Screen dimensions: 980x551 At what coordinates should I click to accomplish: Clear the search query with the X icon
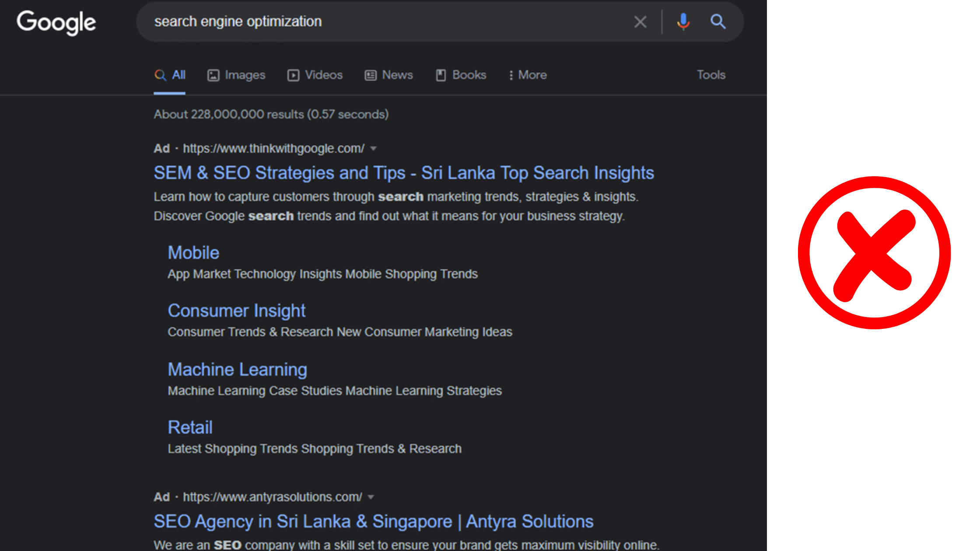(640, 21)
